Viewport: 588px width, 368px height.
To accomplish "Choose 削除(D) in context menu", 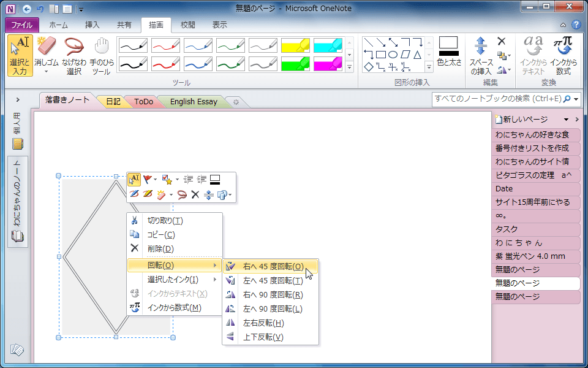I will 175,248.
